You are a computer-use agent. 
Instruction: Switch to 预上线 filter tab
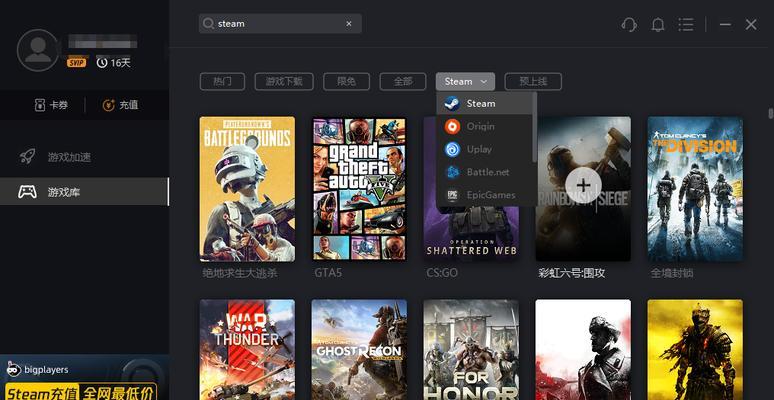(x=533, y=81)
